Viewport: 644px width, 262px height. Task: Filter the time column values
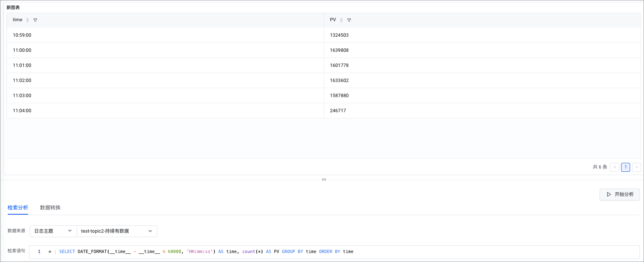coord(35,20)
